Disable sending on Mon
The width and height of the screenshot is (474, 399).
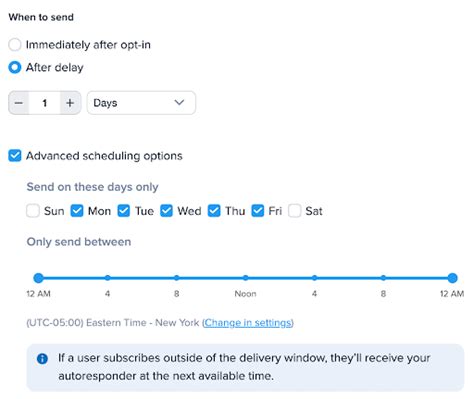click(77, 211)
